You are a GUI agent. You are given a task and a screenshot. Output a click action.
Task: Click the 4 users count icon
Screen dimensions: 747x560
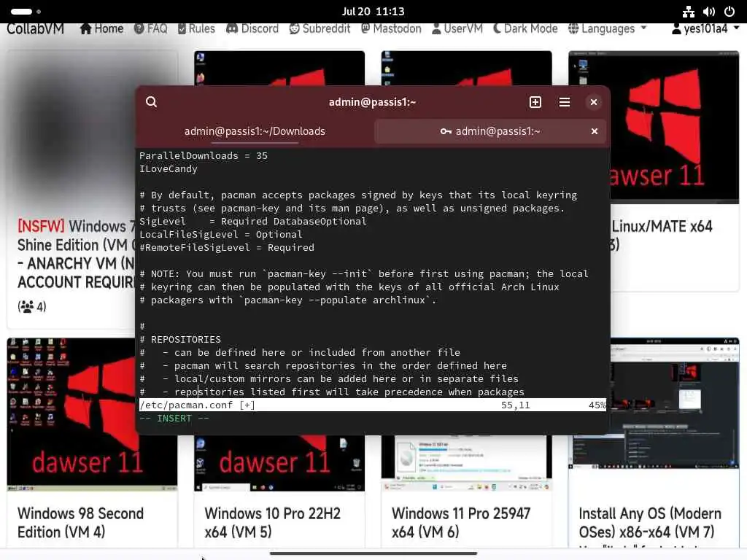click(x=27, y=307)
